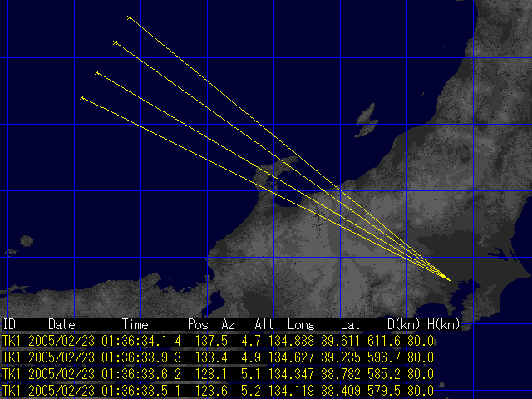Select the time value 01:36:34.1
The image size is (532, 399).
(133, 341)
